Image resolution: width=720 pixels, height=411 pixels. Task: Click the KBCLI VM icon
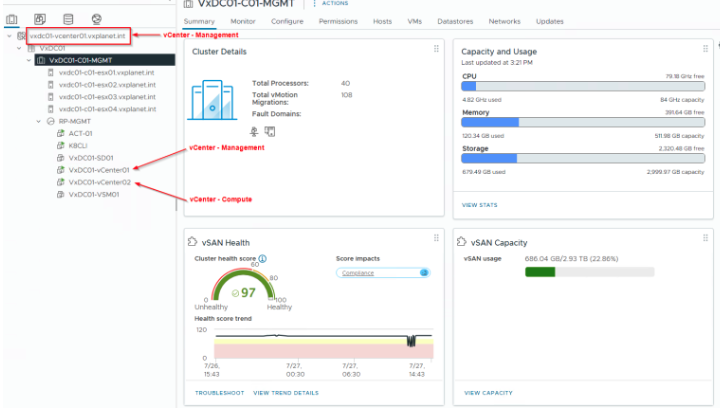[60, 146]
